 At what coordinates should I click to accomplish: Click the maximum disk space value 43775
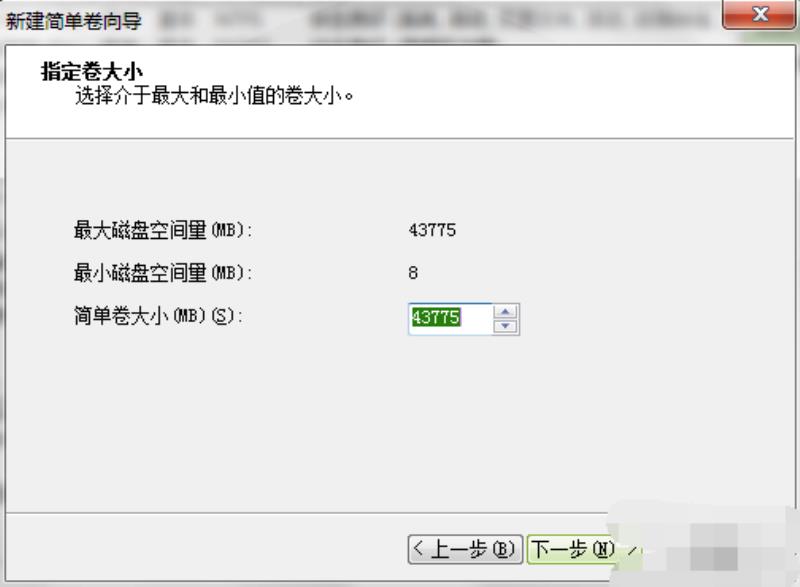coord(432,230)
